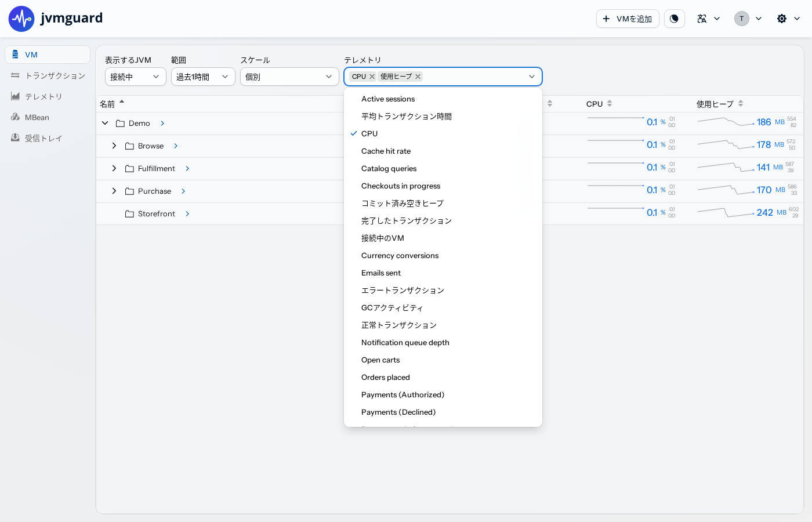
Task: Select Cache hit rate option
Action: click(443, 151)
